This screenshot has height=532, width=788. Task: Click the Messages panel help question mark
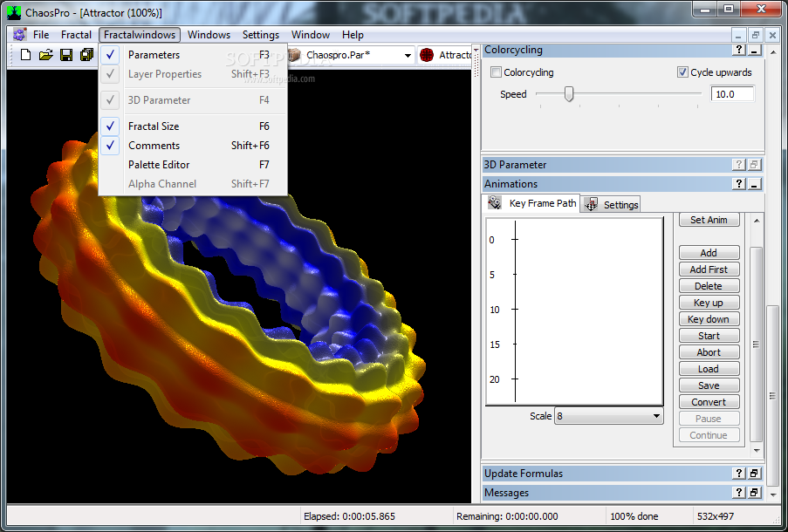pyautogui.click(x=738, y=493)
